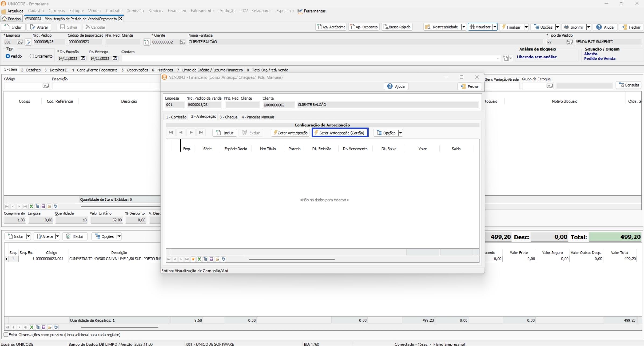This screenshot has height=346, width=644.
Task: Enable Exibir Observações como preview checkbox
Action: [6, 335]
